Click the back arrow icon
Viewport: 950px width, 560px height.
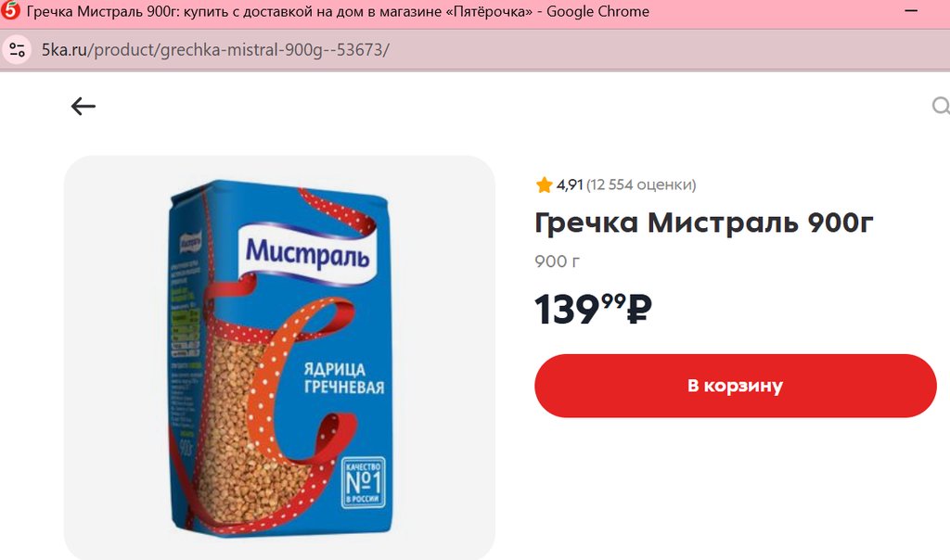pos(83,107)
